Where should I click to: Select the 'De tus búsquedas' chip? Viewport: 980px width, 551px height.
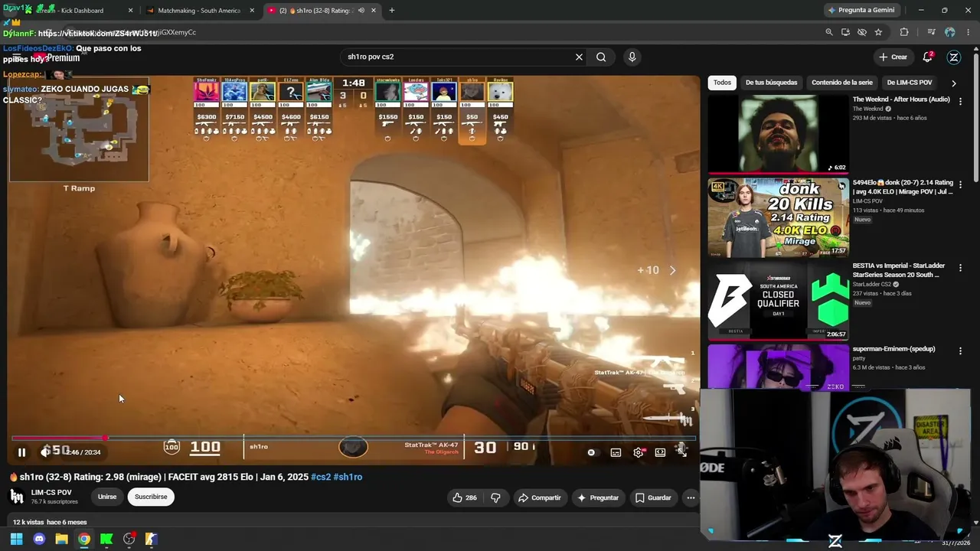tap(771, 83)
